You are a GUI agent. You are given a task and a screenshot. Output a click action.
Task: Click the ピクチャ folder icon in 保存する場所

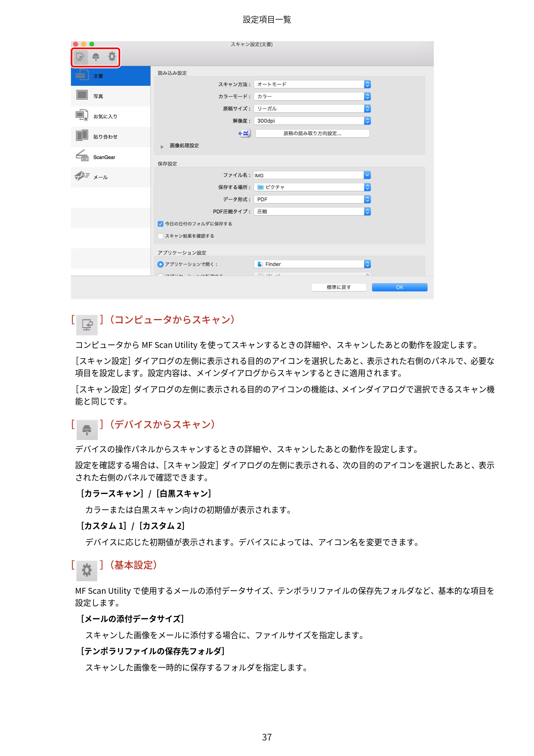pos(260,187)
